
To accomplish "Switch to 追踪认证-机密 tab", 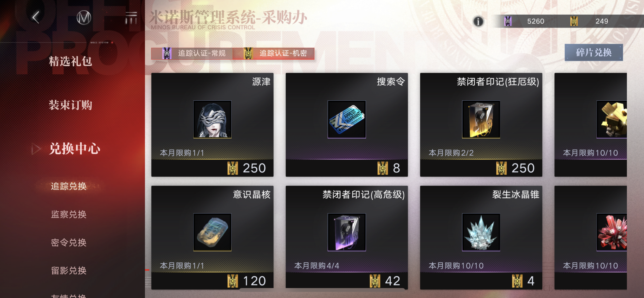I will coord(274,53).
